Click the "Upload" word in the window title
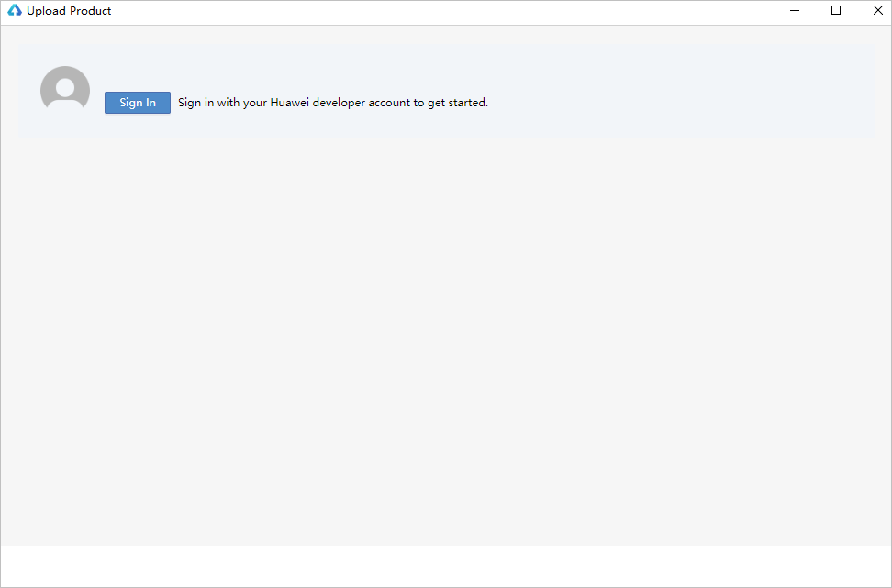The width and height of the screenshot is (892, 588). [x=46, y=11]
